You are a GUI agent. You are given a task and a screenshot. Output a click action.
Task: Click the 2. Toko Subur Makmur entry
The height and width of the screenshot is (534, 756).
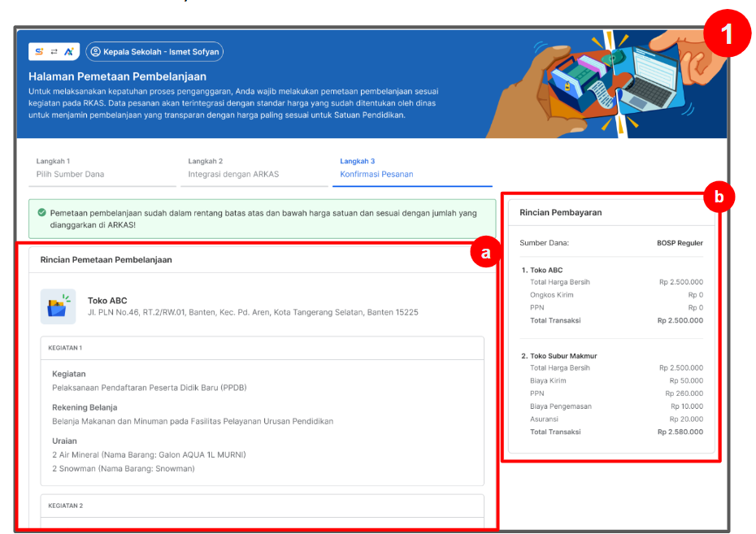click(x=559, y=356)
